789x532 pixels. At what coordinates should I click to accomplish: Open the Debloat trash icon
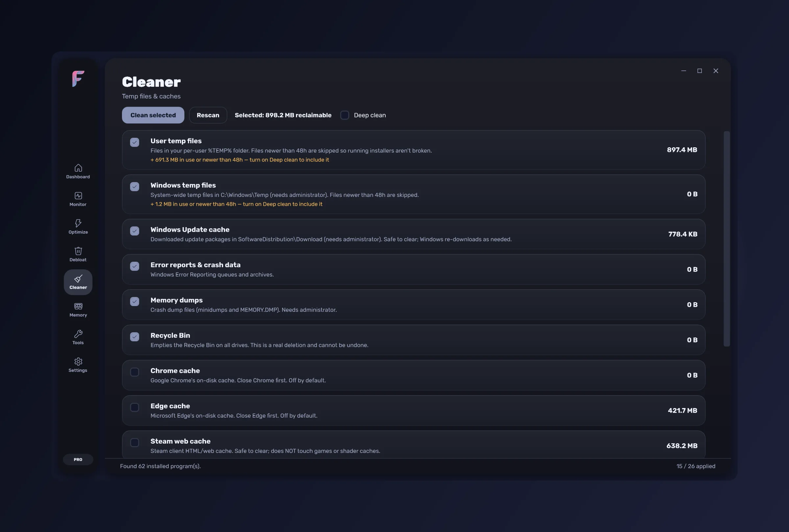pyautogui.click(x=78, y=251)
